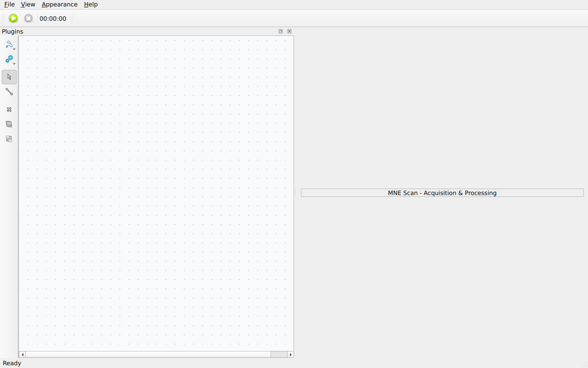Click the delete item cross icon
Image resolution: width=588 pixels, height=368 pixels.
tap(9, 109)
